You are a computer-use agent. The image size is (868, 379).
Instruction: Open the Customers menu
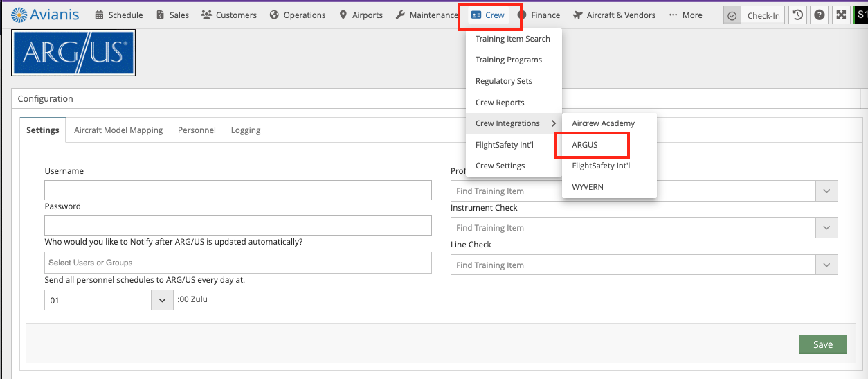pos(228,15)
